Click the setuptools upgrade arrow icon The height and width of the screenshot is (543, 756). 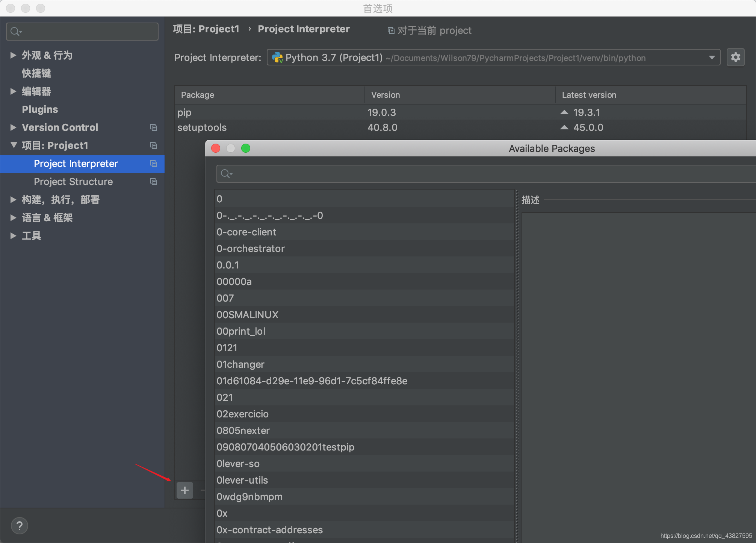click(x=564, y=127)
